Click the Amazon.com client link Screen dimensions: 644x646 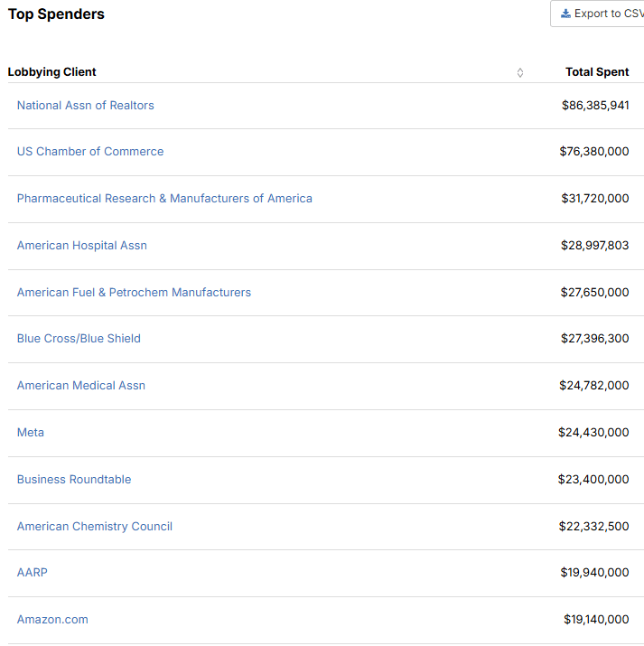pos(52,619)
